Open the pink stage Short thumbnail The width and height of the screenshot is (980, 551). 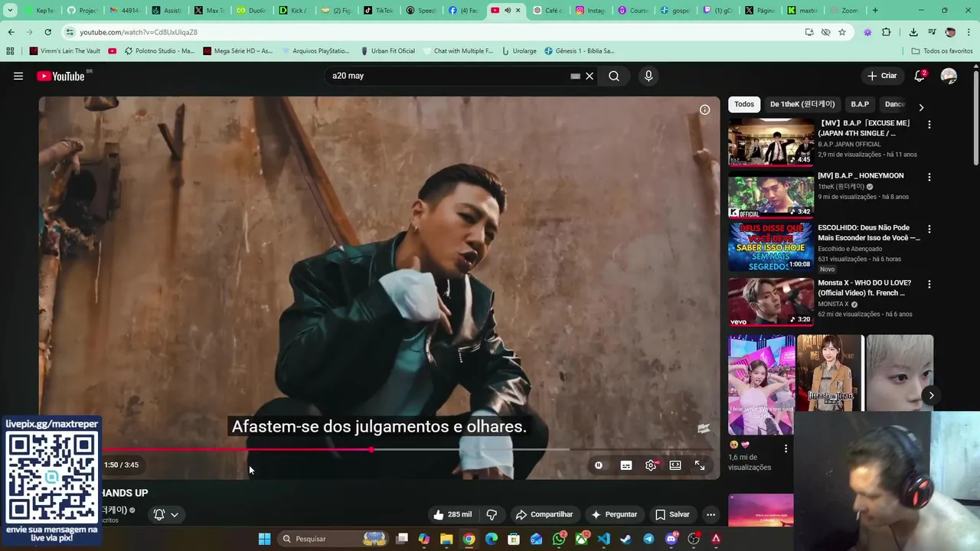click(x=761, y=385)
